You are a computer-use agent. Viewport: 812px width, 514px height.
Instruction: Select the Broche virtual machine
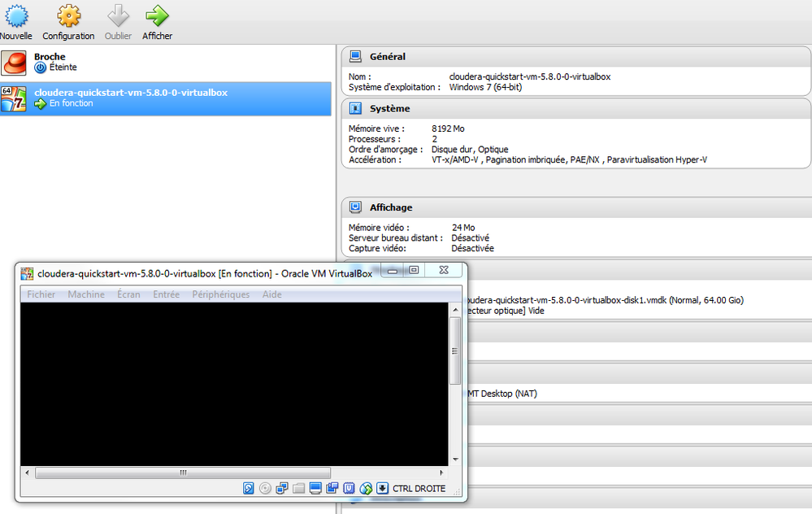(x=166, y=62)
